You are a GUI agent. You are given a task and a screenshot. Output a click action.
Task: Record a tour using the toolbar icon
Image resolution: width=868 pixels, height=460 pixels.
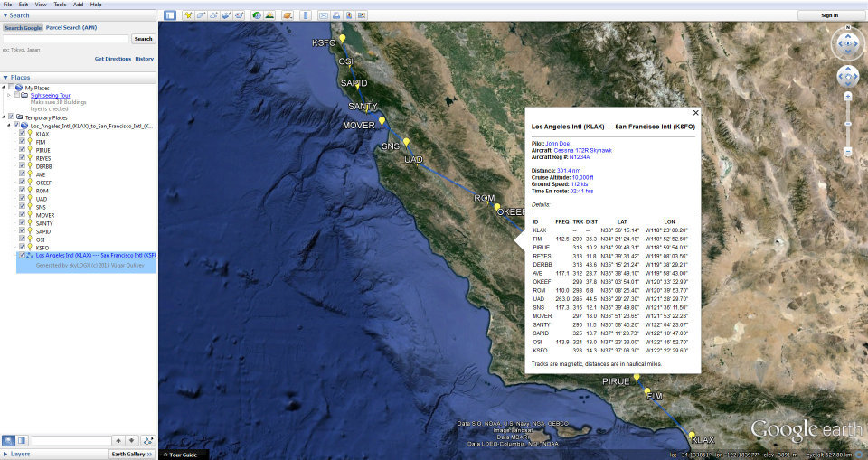[x=239, y=15]
